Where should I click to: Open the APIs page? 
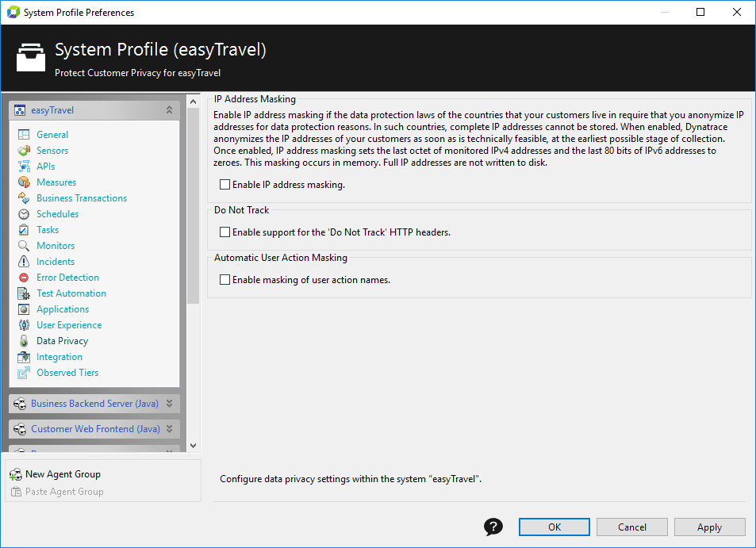(x=46, y=167)
